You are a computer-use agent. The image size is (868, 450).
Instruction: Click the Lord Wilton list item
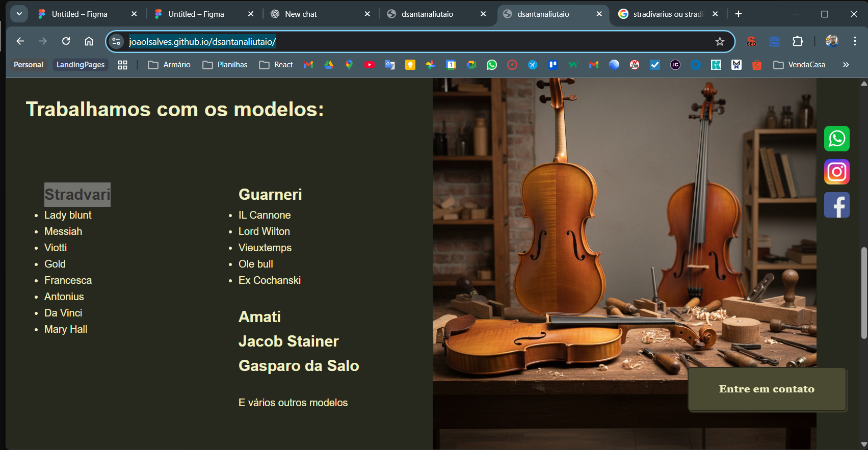point(264,231)
